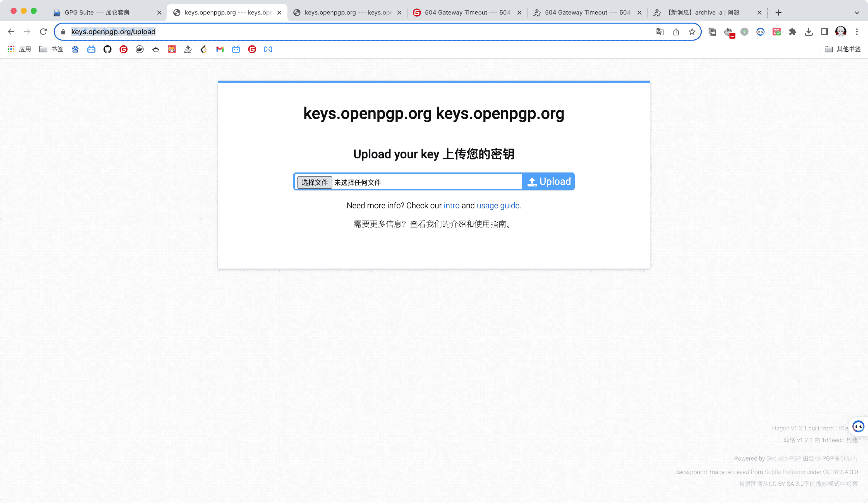Open the usage guide link
Image resolution: width=868 pixels, height=503 pixels.
(498, 205)
